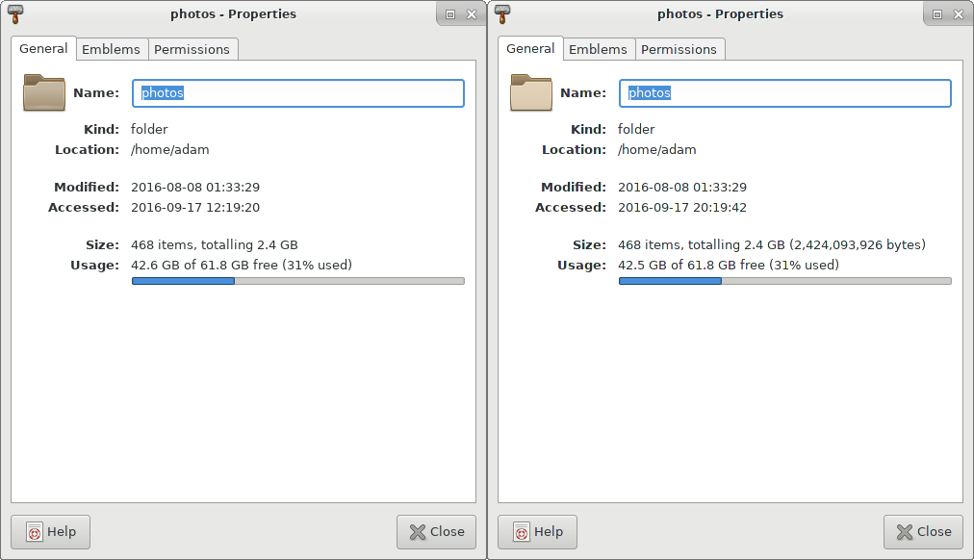Viewport: 974px width, 560px height.
Task: Switch to Permissions tab in right window
Action: (x=679, y=49)
